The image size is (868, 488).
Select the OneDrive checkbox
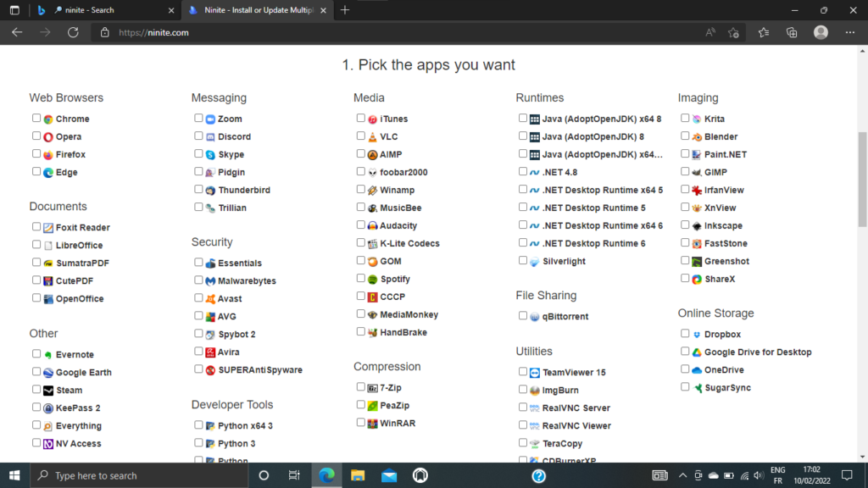pyautogui.click(x=685, y=369)
